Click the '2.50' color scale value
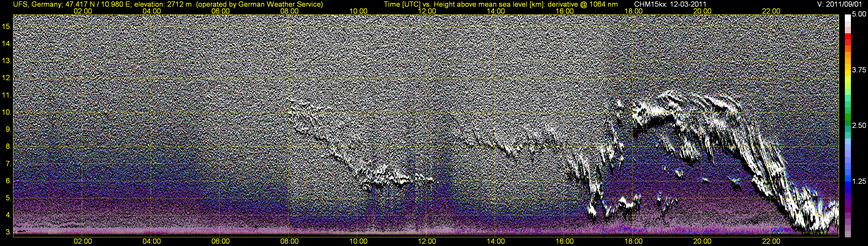 click(859, 126)
